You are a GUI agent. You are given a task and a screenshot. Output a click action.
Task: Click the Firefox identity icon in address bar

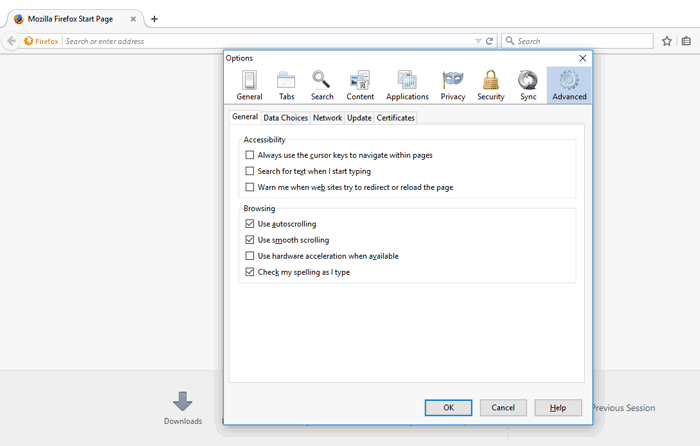(29, 41)
